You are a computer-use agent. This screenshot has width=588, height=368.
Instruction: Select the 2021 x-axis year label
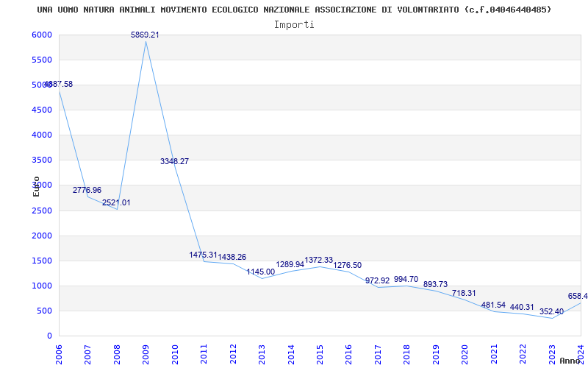tap(494, 355)
